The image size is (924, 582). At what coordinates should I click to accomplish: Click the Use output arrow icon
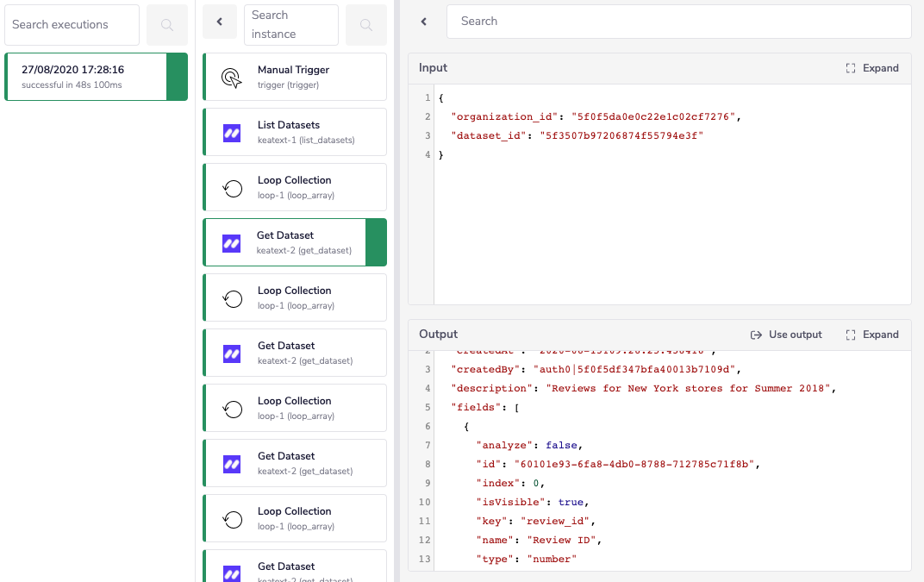click(756, 335)
